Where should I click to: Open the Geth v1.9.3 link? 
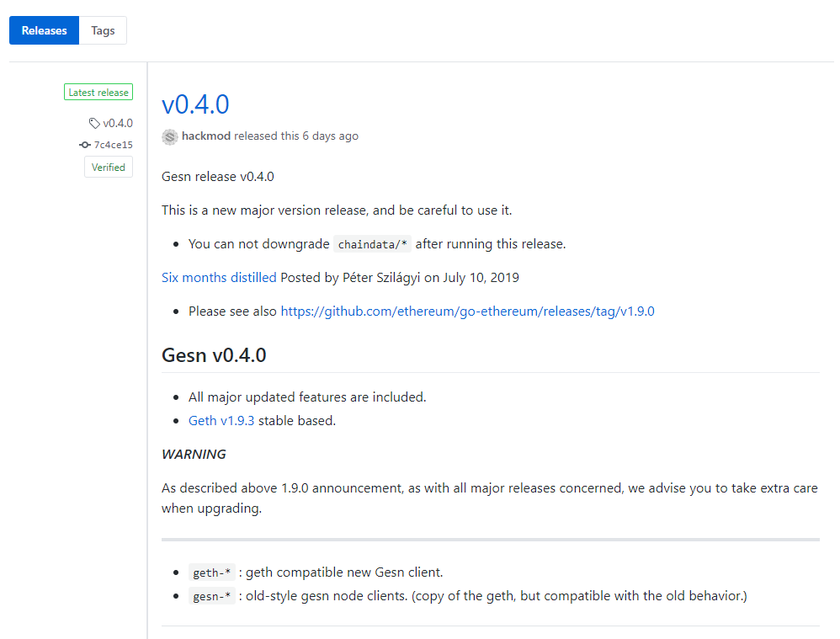click(221, 421)
